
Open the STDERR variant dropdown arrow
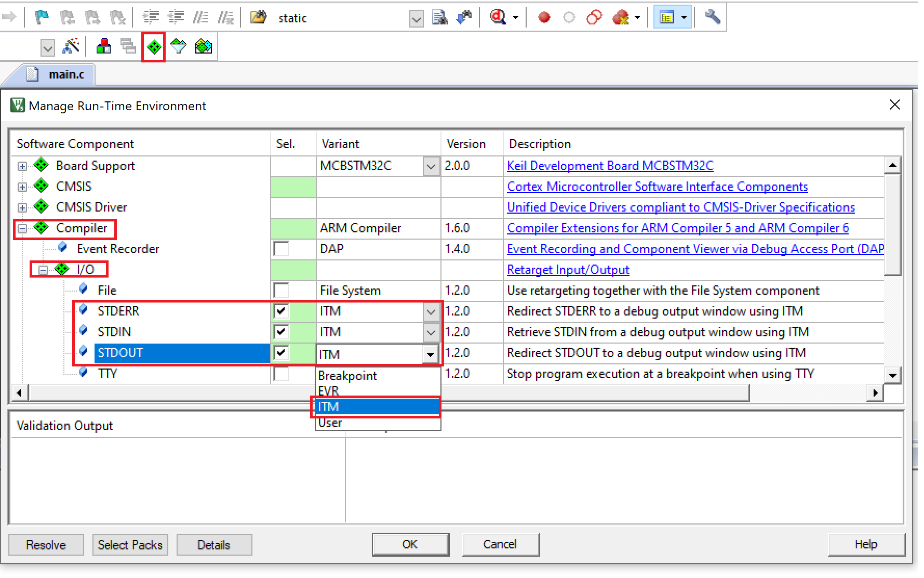coord(431,312)
